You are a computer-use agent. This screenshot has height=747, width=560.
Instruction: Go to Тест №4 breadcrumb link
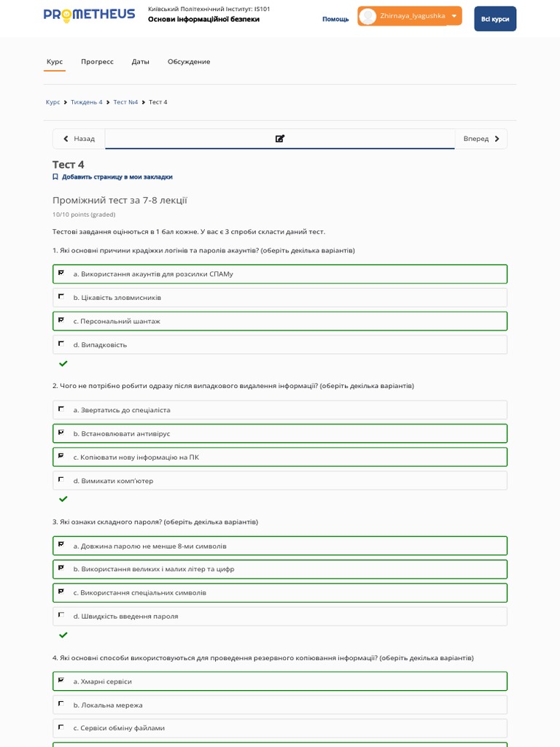[x=125, y=102]
